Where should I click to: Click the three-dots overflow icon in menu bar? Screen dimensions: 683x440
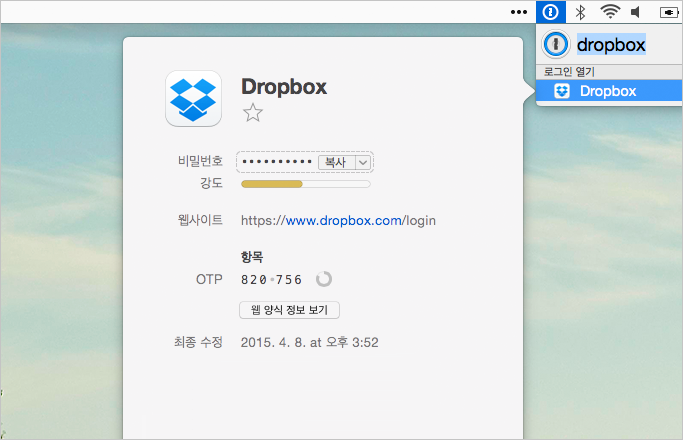tap(519, 12)
